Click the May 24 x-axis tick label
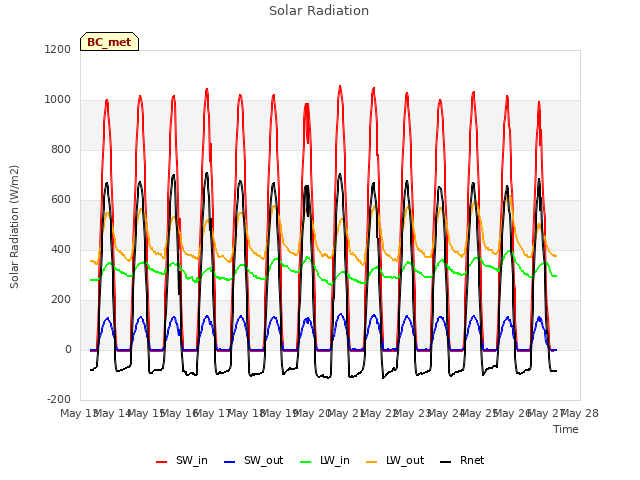The image size is (640, 480). point(446,413)
